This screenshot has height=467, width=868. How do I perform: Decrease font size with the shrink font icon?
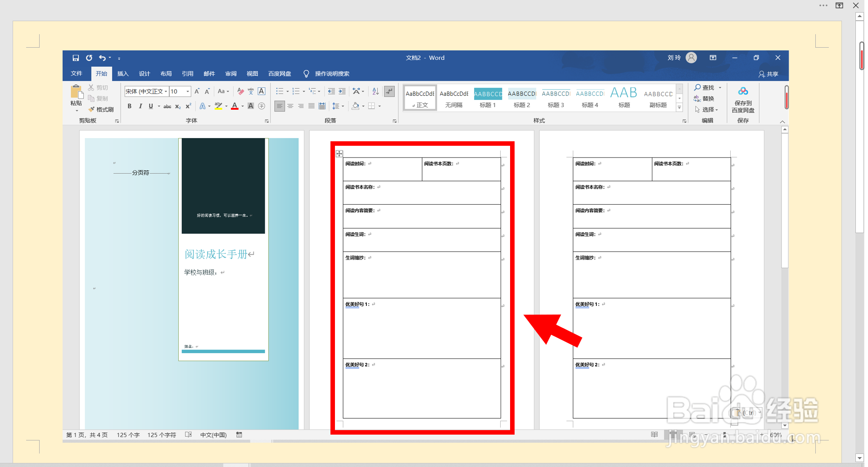click(207, 91)
